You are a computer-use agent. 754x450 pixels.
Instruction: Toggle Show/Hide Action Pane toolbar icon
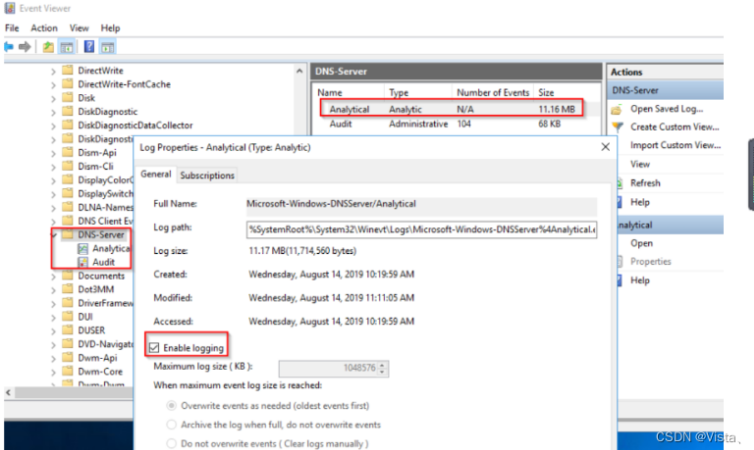108,47
